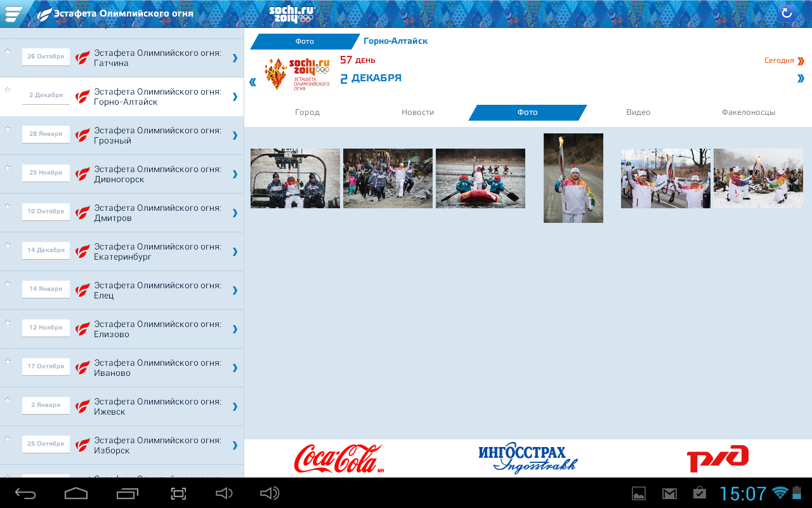Switch to the Новости tab

click(x=417, y=112)
